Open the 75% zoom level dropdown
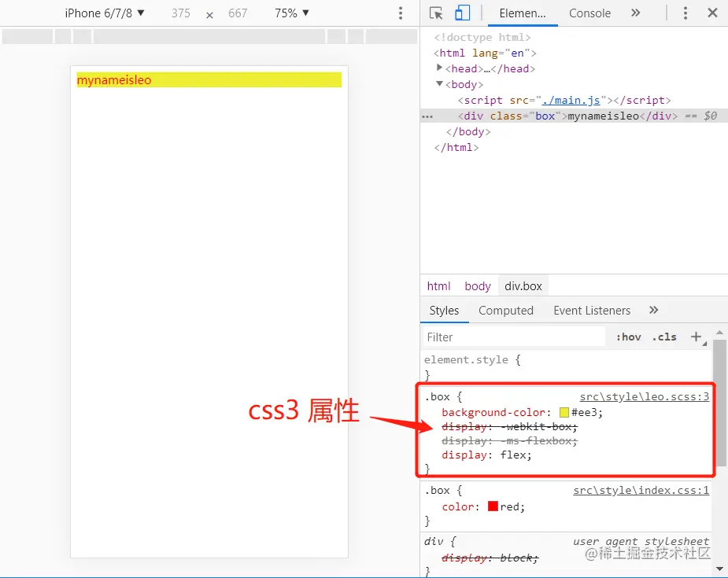 (290, 13)
